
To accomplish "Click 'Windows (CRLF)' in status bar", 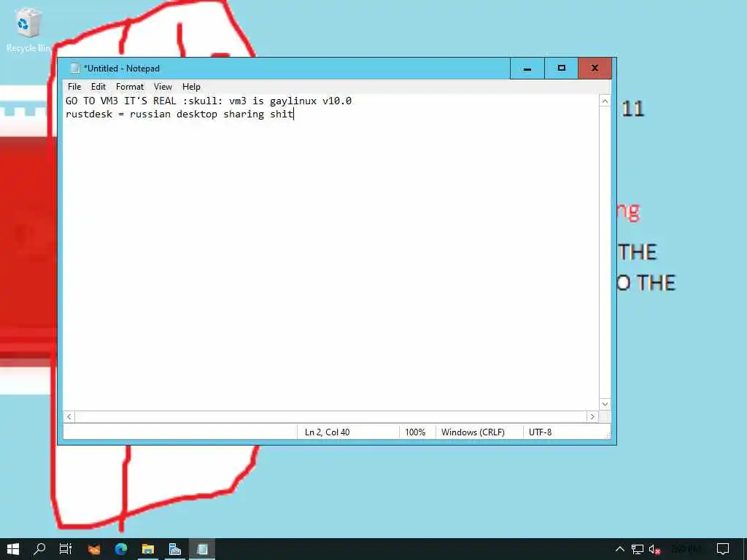I will (473, 432).
